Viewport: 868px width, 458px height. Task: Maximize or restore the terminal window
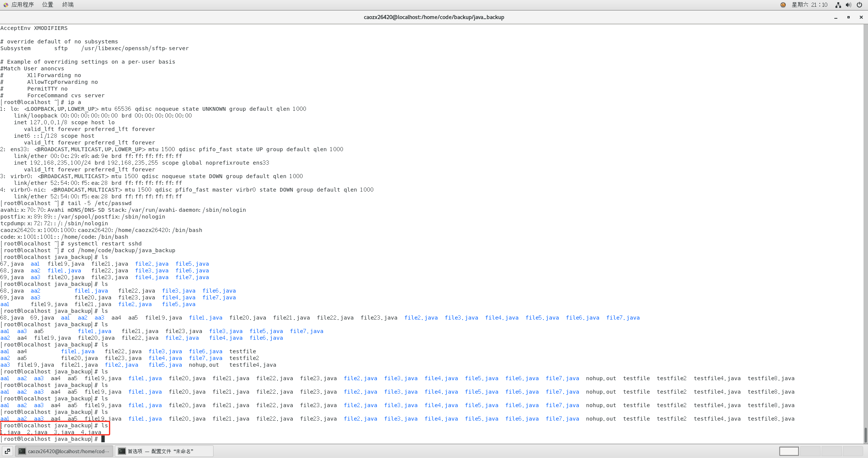(x=849, y=17)
